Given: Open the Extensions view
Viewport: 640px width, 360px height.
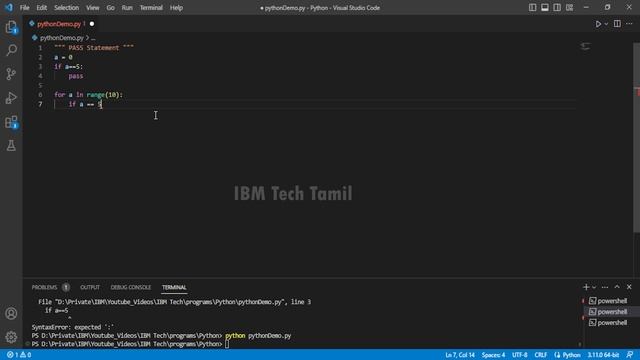Looking at the screenshot, I should (11, 122).
